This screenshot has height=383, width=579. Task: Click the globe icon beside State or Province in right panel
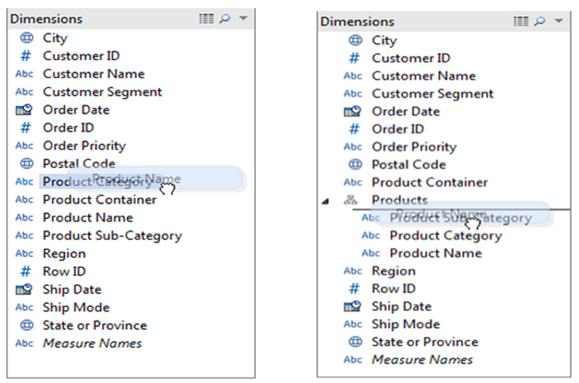click(355, 342)
